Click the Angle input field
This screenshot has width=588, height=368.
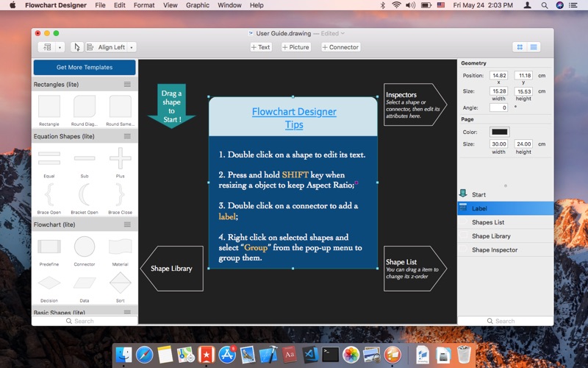coord(499,107)
